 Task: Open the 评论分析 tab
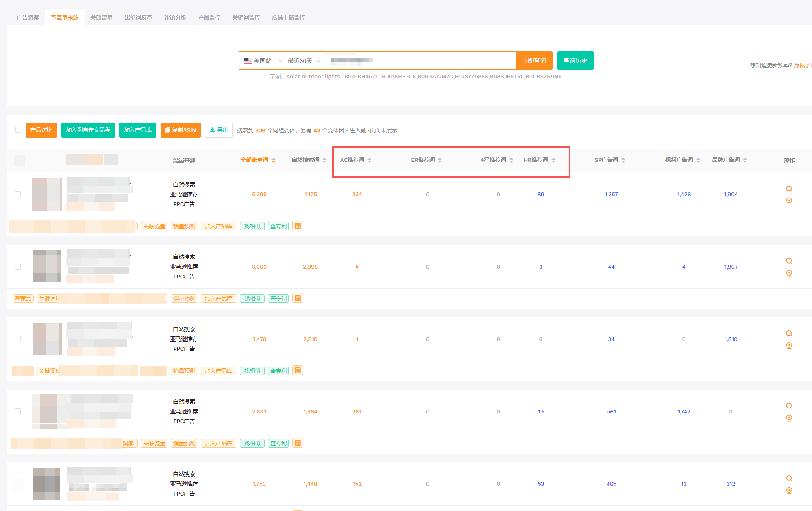(x=175, y=17)
